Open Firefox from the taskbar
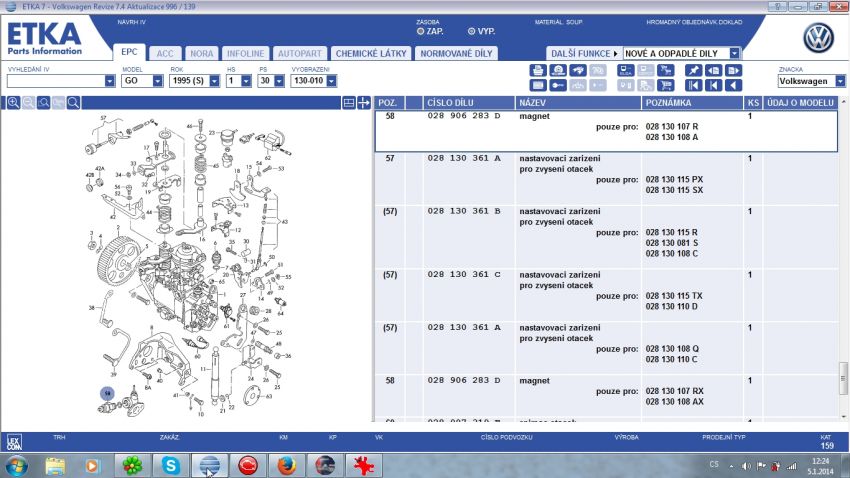Viewport: 850px width, 478px height. click(x=286, y=466)
